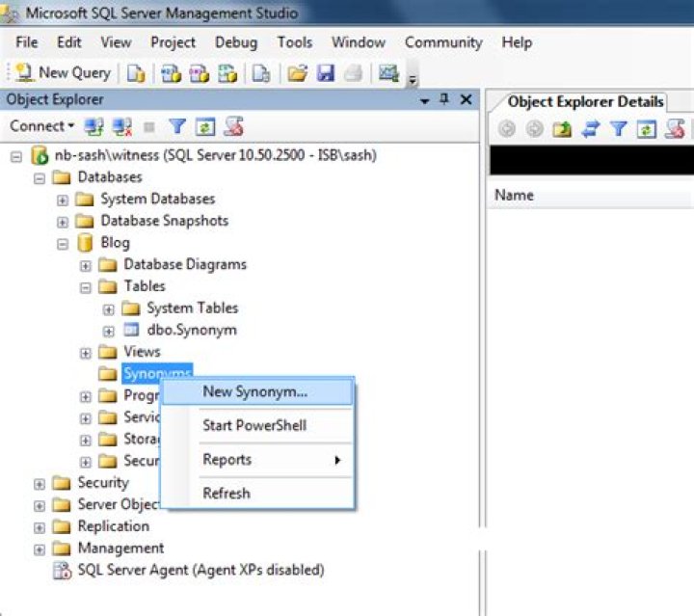Open the Window menu
Viewport: 694px width, 616px height.
[x=359, y=42]
